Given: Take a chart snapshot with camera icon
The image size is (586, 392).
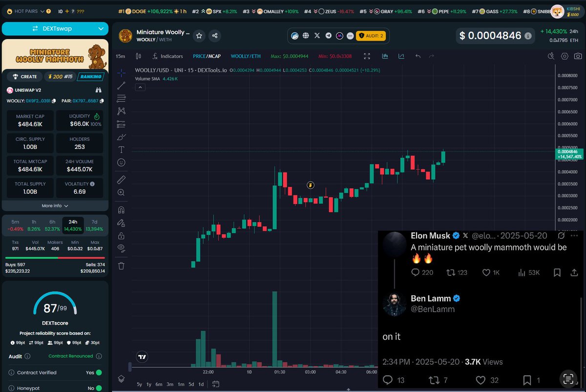Looking at the screenshot, I should click(578, 56).
